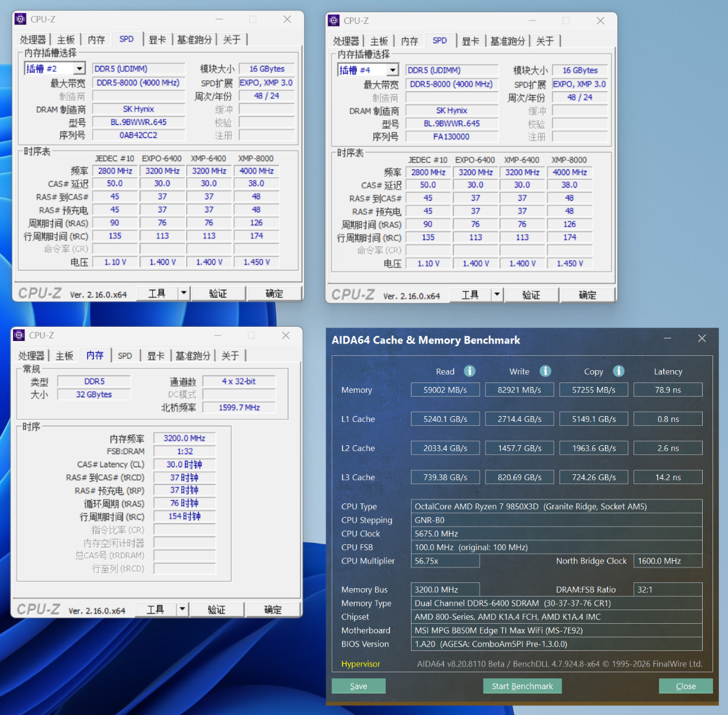Image resolution: width=728 pixels, height=715 pixels.
Task: Click the Read info icon in AIDA64
Action: tap(470, 371)
